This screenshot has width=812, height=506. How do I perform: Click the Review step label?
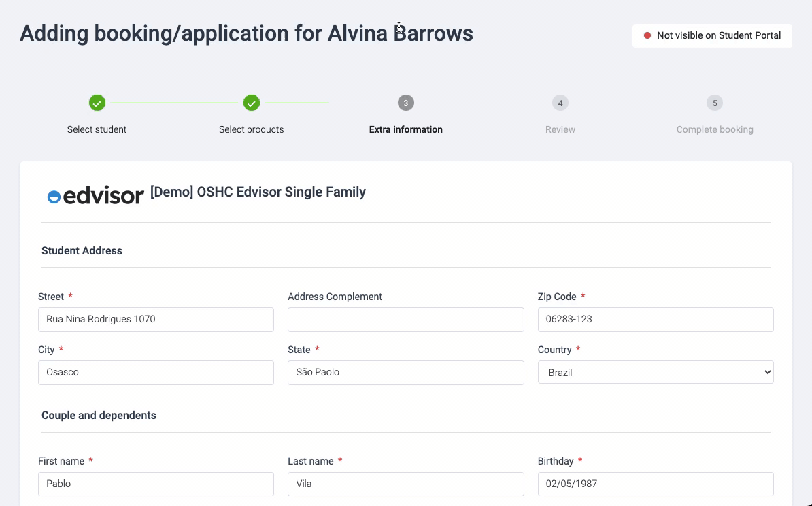click(560, 129)
